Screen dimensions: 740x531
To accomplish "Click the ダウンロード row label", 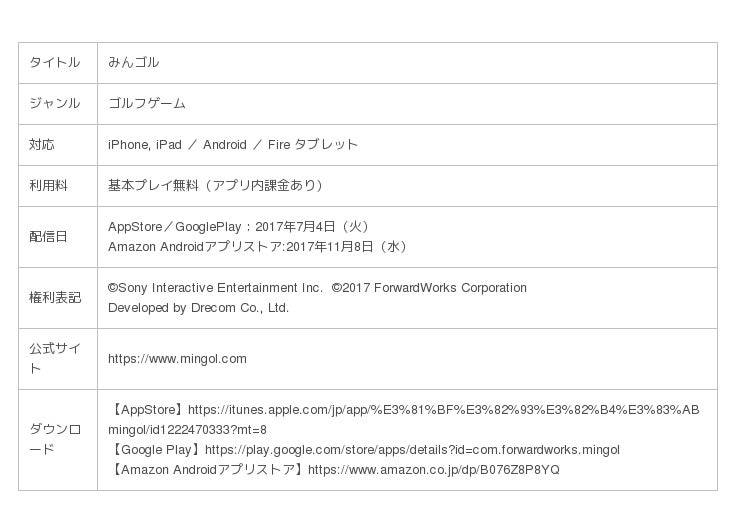I will pos(54,439).
